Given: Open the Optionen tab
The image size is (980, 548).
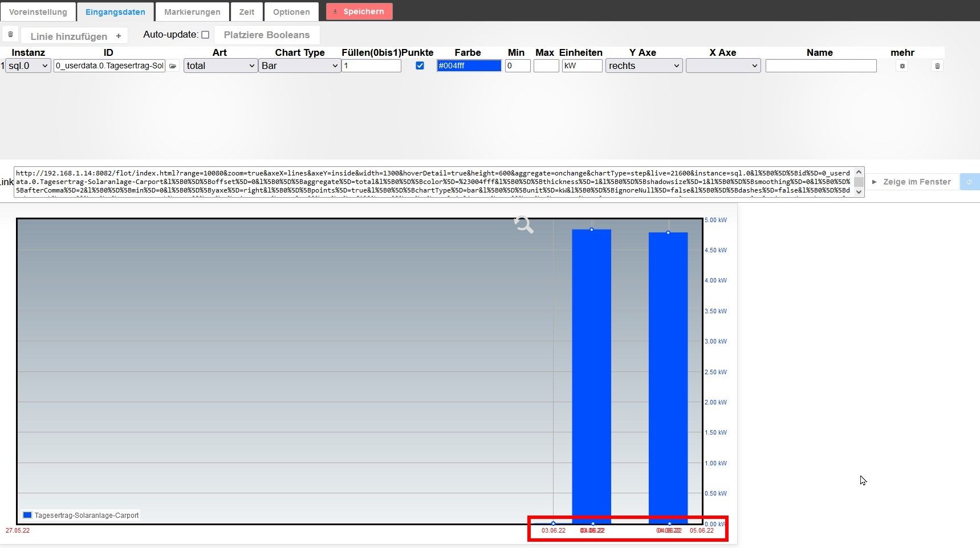Looking at the screenshot, I should pyautogui.click(x=291, y=11).
